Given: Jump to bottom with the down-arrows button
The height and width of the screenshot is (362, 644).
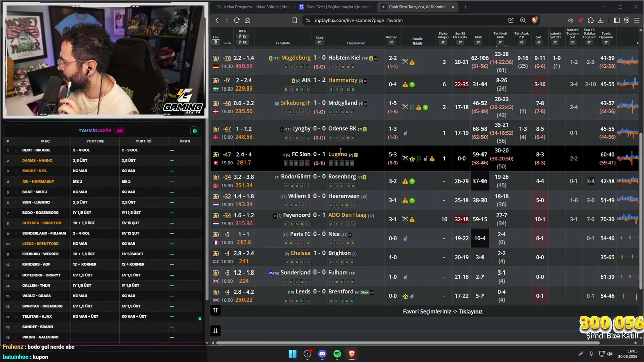Looking at the screenshot, I should [x=215, y=330].
